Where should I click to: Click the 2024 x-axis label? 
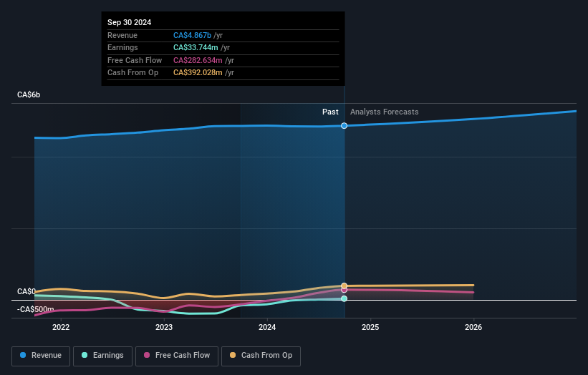[x=267, y=327]
